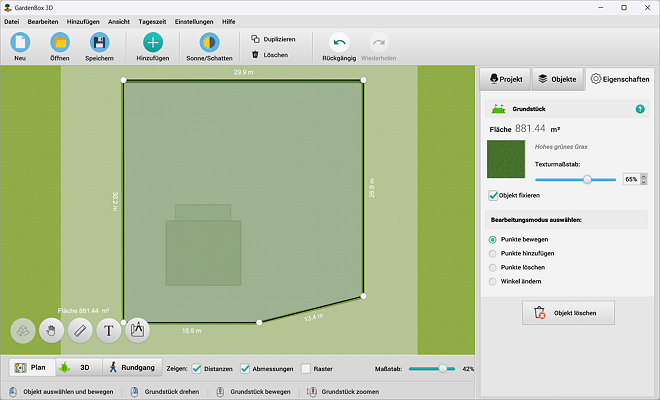660x400 pixels.
Task: Click the 16.9 m distance label
Action: tap(192, 331)
